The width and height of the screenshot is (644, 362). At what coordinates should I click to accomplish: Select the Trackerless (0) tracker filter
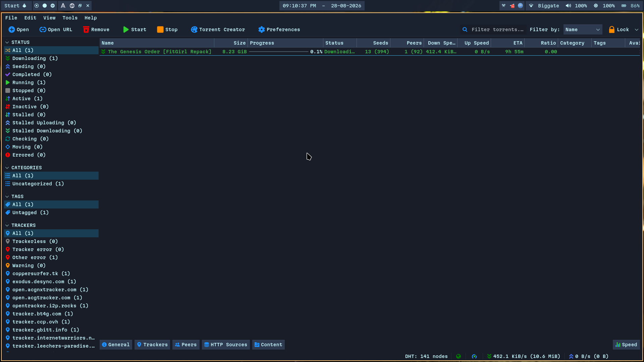pyautogui.click(x=51, y=241)
